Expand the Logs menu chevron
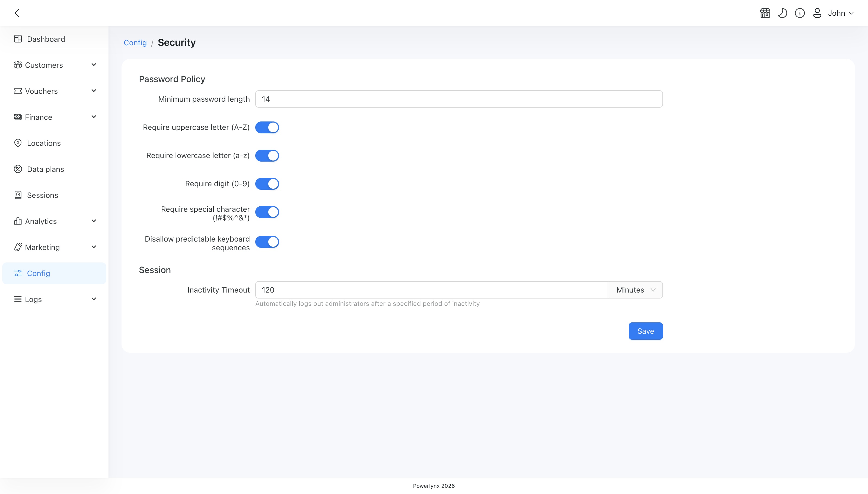This screenshot has width=868, height=494. [94, 299]
